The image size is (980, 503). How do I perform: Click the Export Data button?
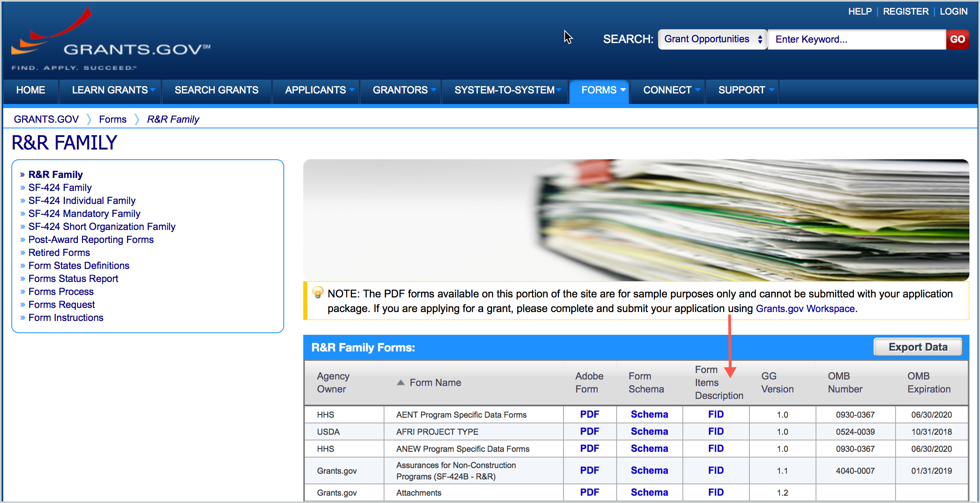[918, 347]
